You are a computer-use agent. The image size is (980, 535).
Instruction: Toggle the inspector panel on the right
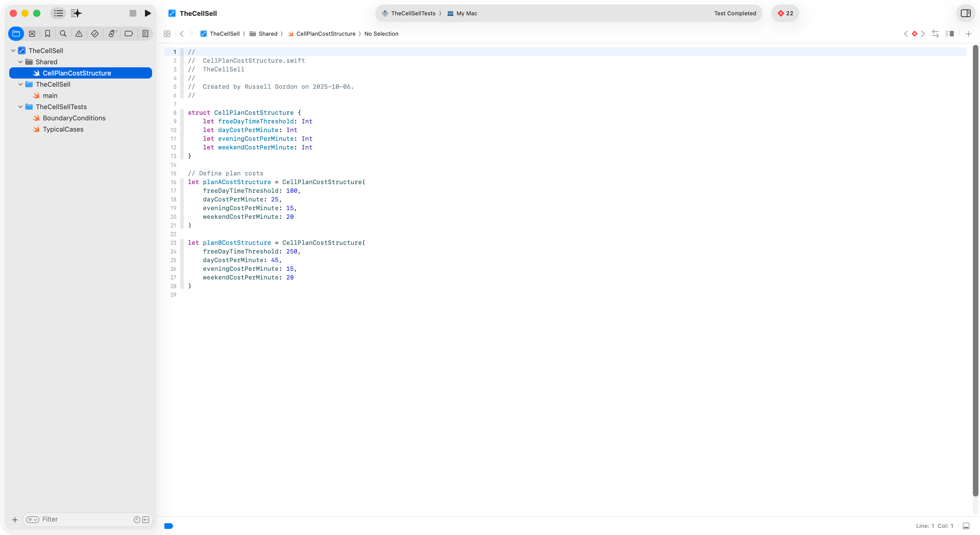(x=965, y=13)
